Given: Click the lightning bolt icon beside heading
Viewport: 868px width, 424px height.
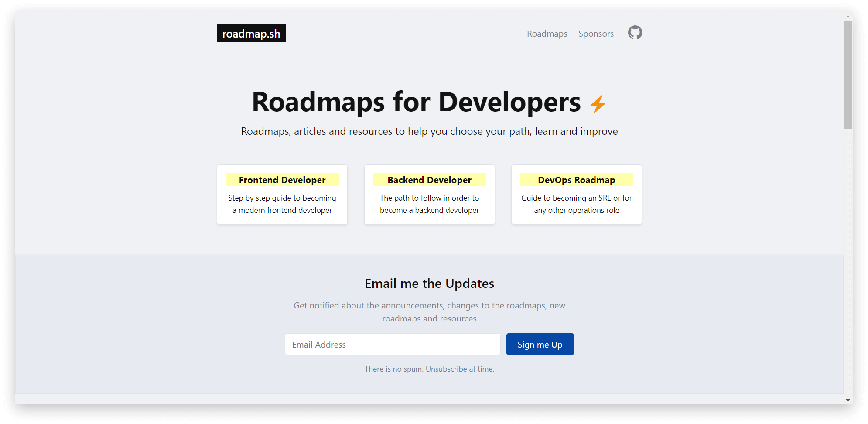Looking at the screenshot, I should [598, 104].
